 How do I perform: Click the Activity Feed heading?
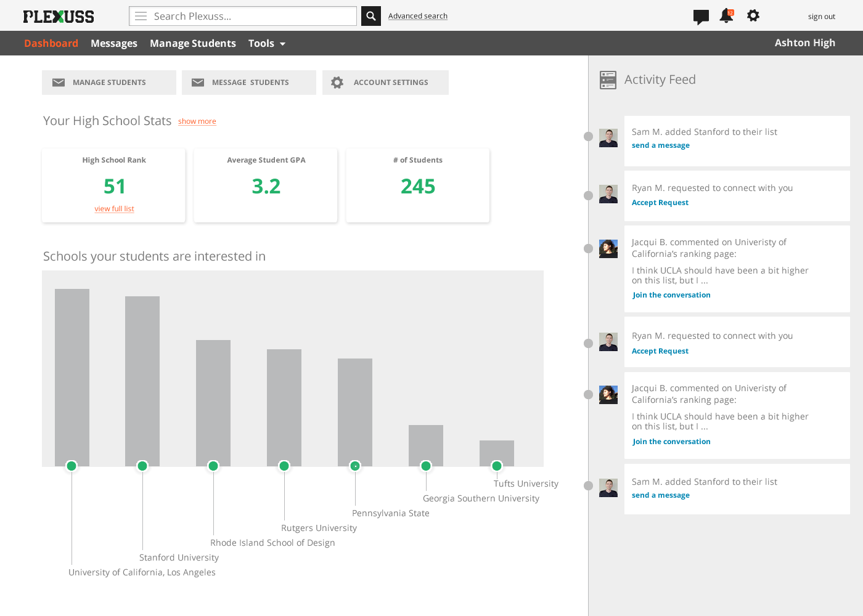click(x=660, y=79)
